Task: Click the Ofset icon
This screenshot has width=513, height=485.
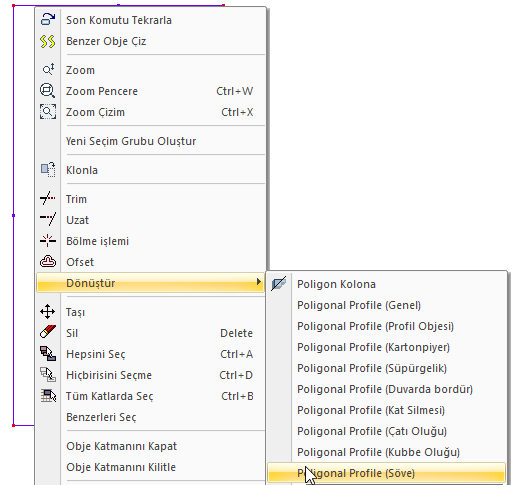Action: coord(48,262)
